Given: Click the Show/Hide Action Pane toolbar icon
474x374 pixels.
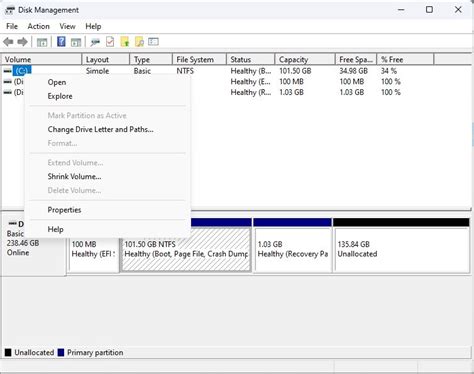Looking at the screenshot, I should click(76, 42).
